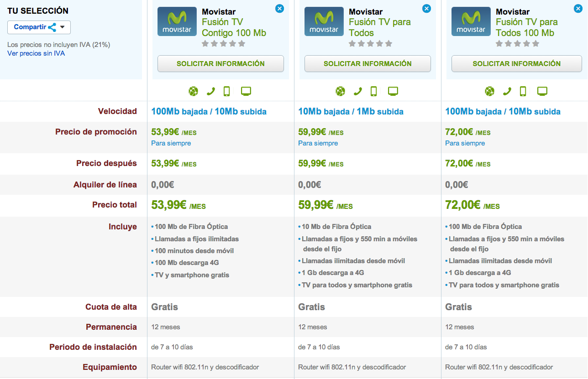This screenshot has width=588, height=379.
Task: Click TV screen icon under Contigo 100 Mb plan
Action: [x=246, y=91]
